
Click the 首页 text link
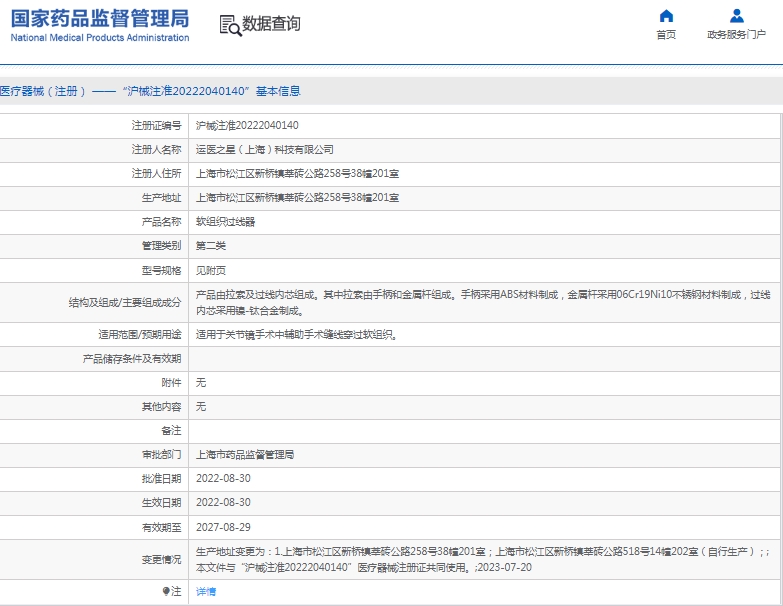[x=666, y=34]
